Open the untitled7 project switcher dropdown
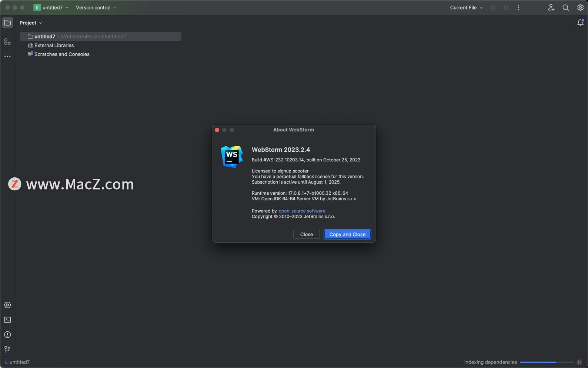588x368 pixels. click(51, 7)
